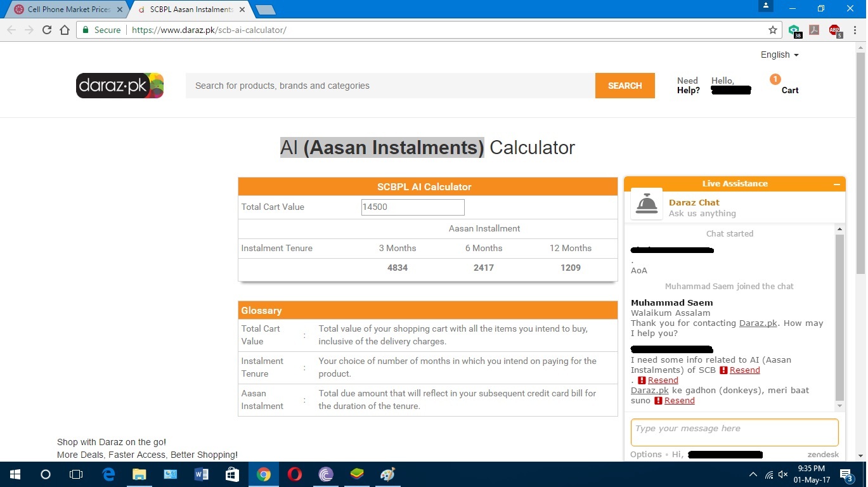Image resolution: width=868 pixels, height=487 pixels.
Task: Click the Secure padlock site info
Action: 101,30
